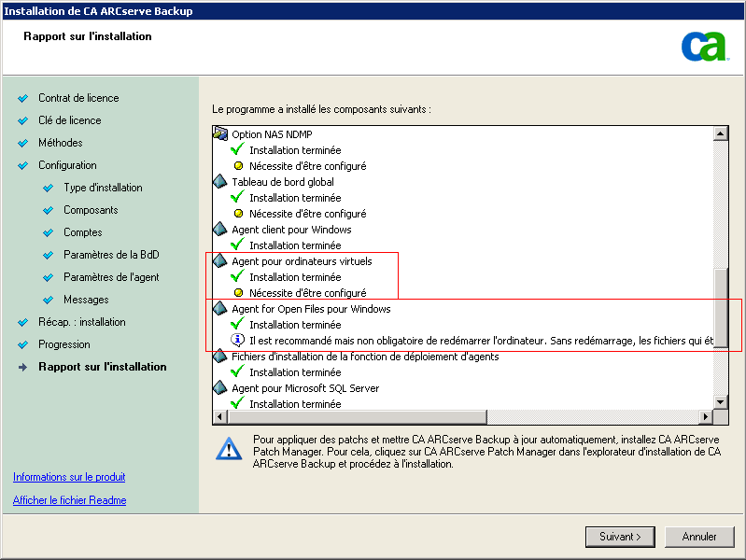This screenshot has height=560, width=746.
Task: Click the Agent for Open Files icon
Action: pos(220,308)
